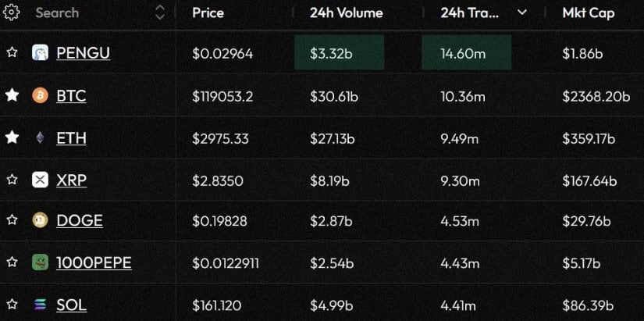Click the highlighted green $3.32b volume cell
This screenshot has width=644, height=321.
(x=340, y=52)
